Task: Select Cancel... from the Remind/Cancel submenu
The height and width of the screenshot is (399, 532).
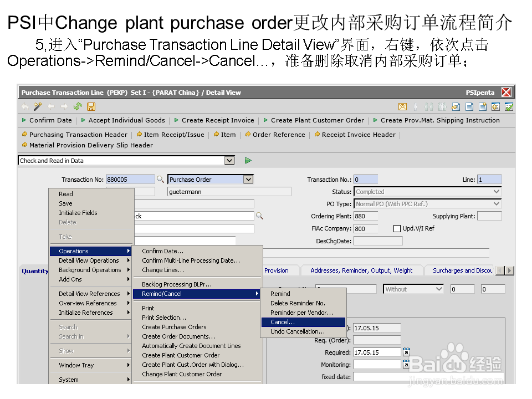Action: [284, 321]
